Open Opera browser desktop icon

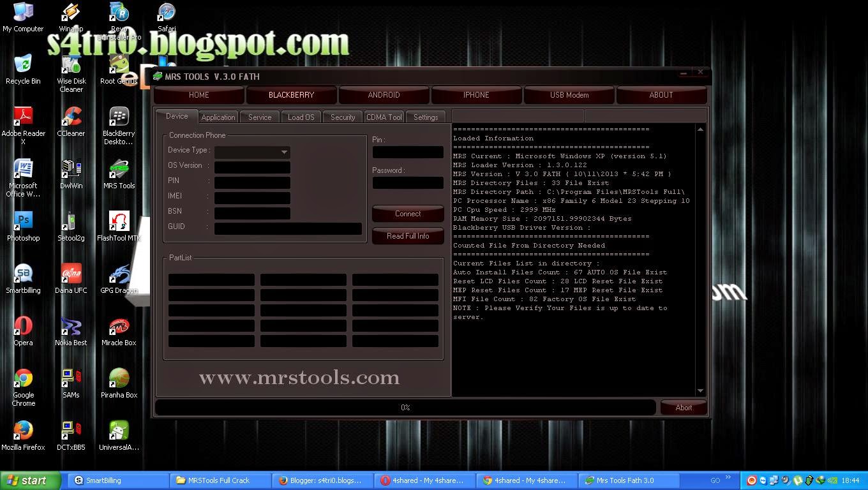[x=23, y=331]
